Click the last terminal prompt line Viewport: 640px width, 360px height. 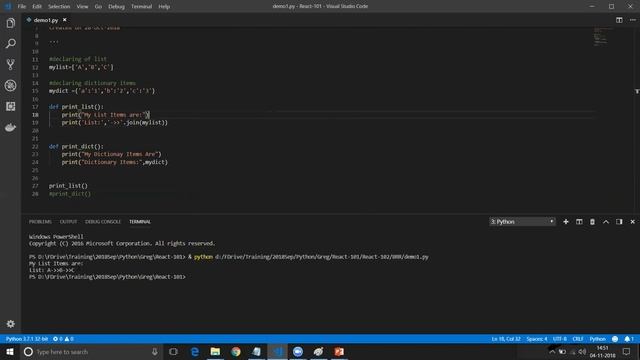click(x=107, y=277)
